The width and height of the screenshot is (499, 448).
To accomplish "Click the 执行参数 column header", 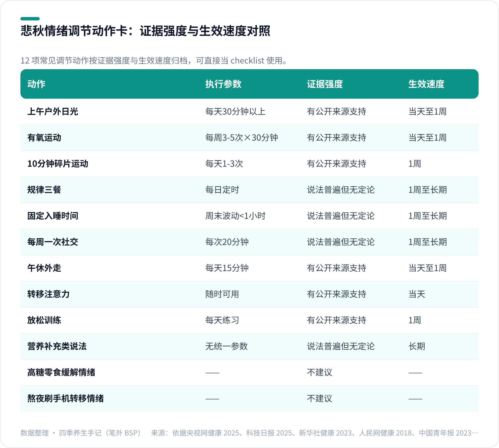I will click(223, 84).
